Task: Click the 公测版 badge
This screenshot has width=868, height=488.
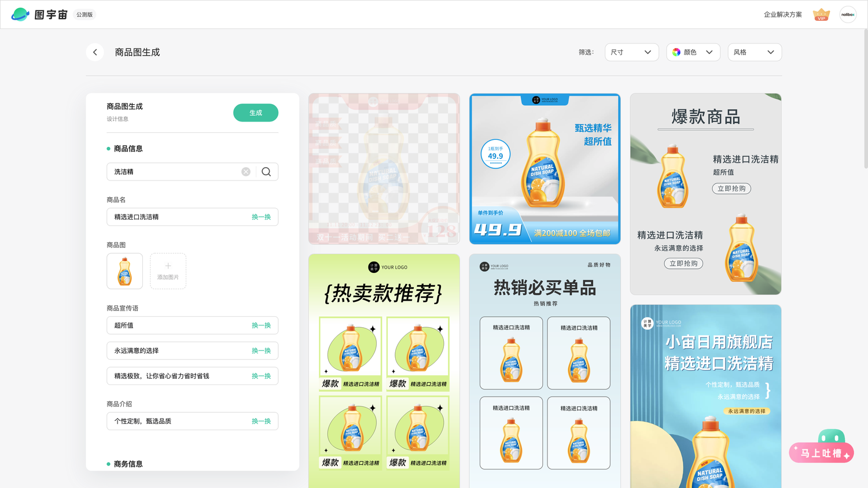Action: (x=84, y=14)
